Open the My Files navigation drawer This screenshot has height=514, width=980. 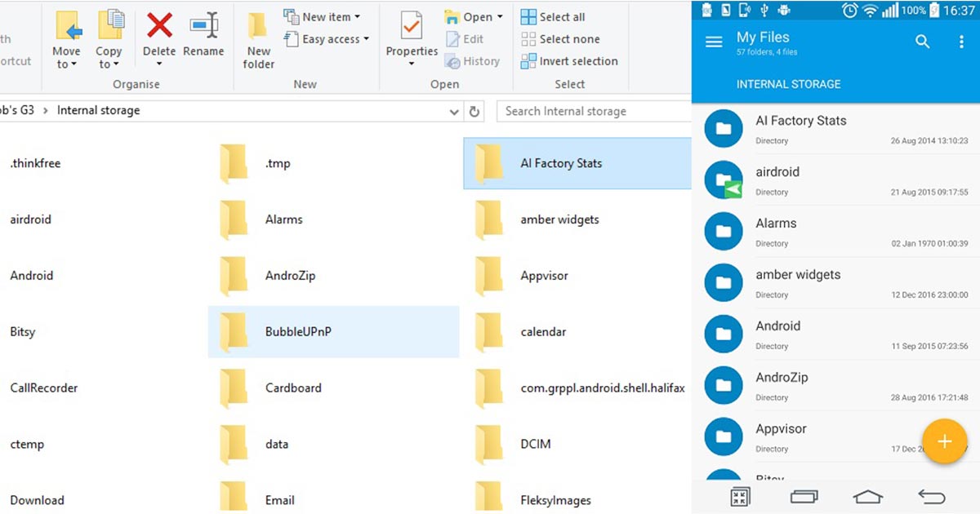[x=712, y=42]
